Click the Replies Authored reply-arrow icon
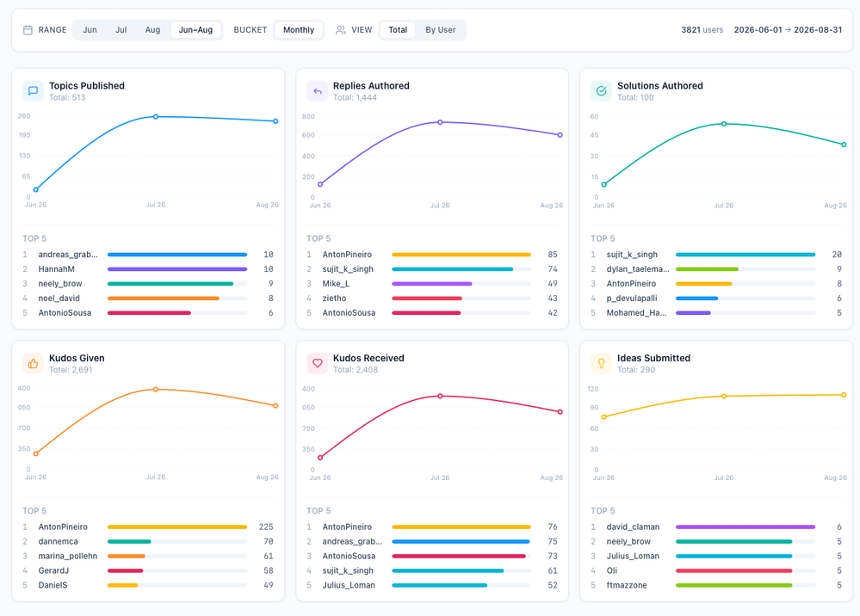 [x=317, y=91]
